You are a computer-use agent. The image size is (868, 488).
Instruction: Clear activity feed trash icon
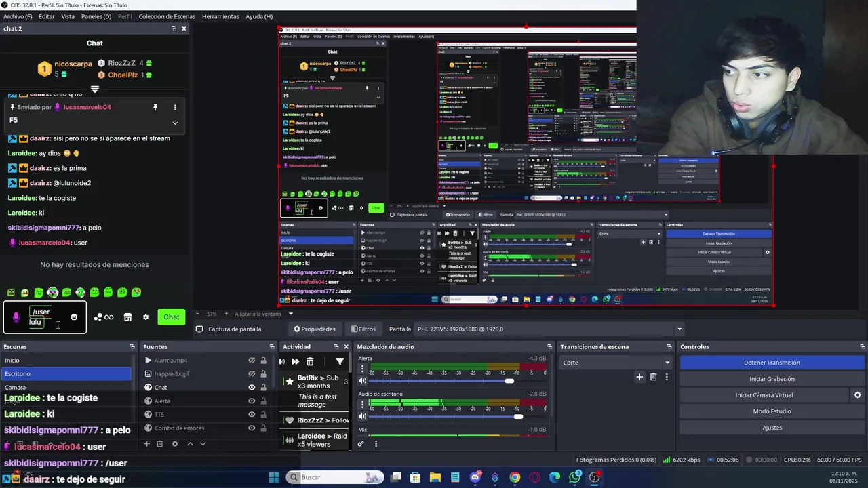tap(310, 362)
